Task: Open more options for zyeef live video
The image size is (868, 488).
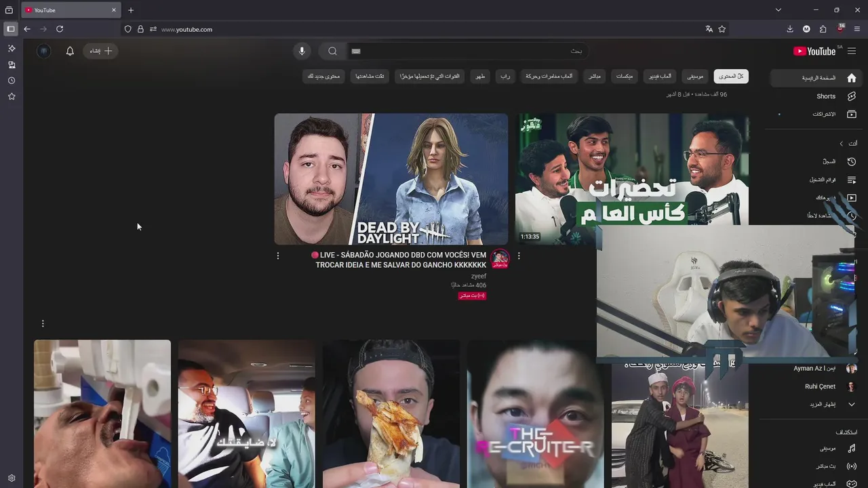Action: click(277, 256)
